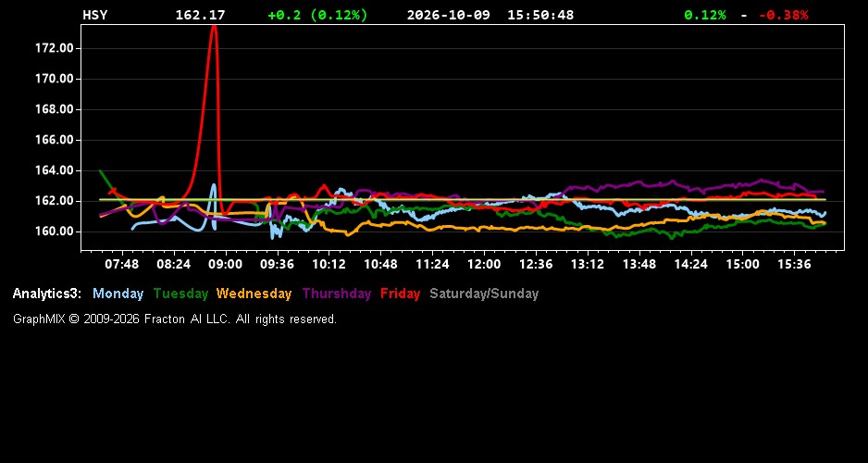Click the 15:50:48 timestamp
868x463 pixels.
[540, 15]
